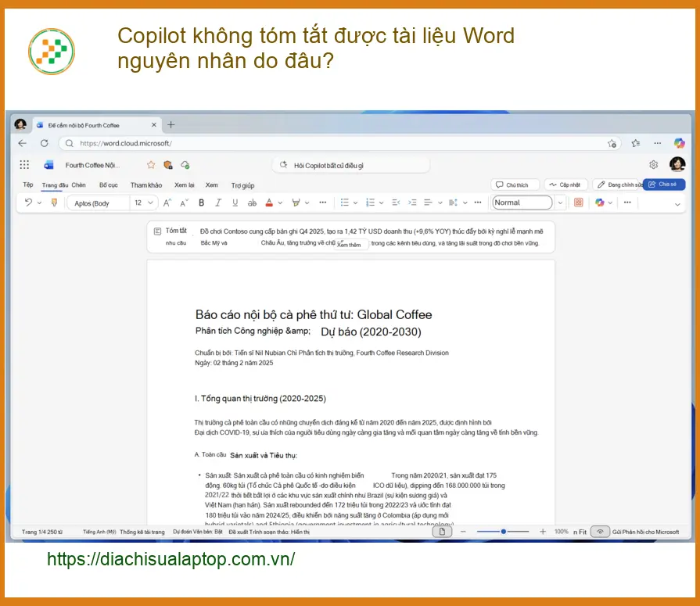The height and width of the screenshot is (606, 700).
Task: Click the zoom in plus button
Action: (x=543, y=532)
